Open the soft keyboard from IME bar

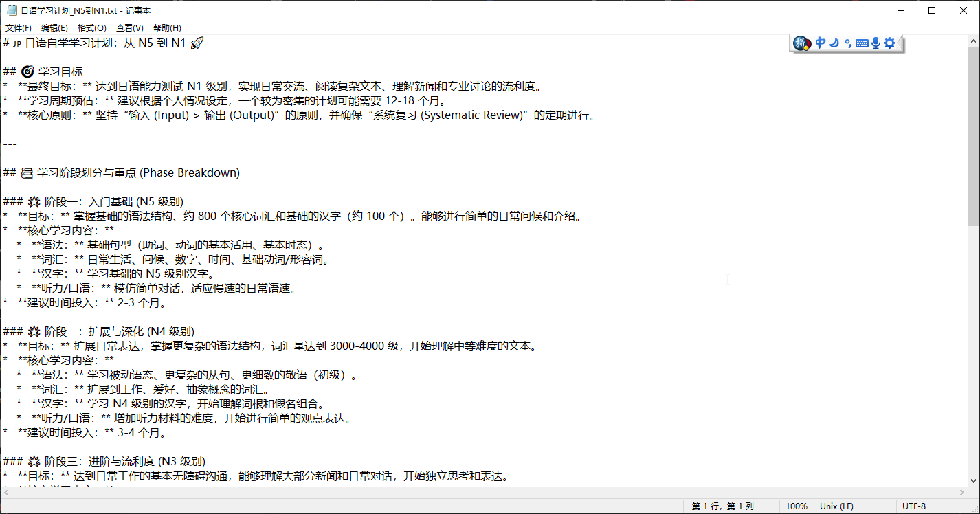(862, 43)
